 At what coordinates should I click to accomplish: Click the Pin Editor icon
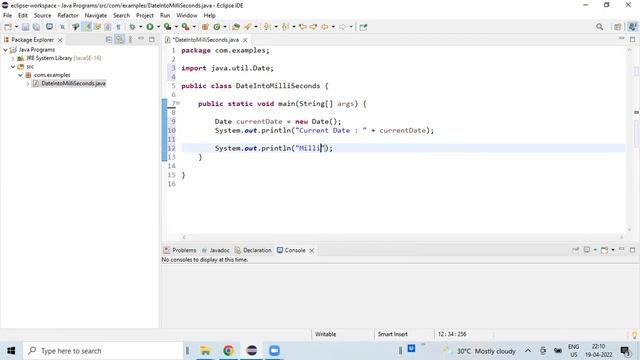pos(363,27)
